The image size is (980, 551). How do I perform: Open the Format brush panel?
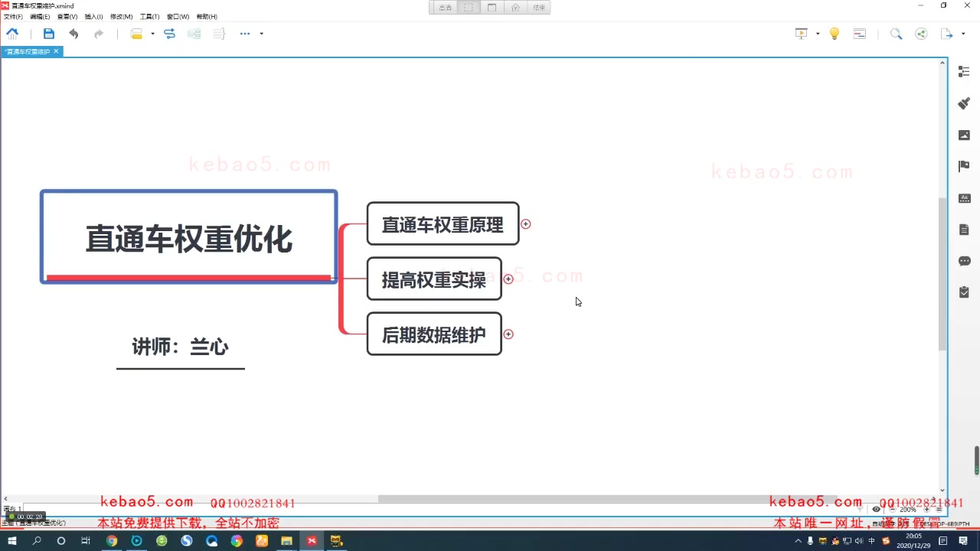(964, 103)
